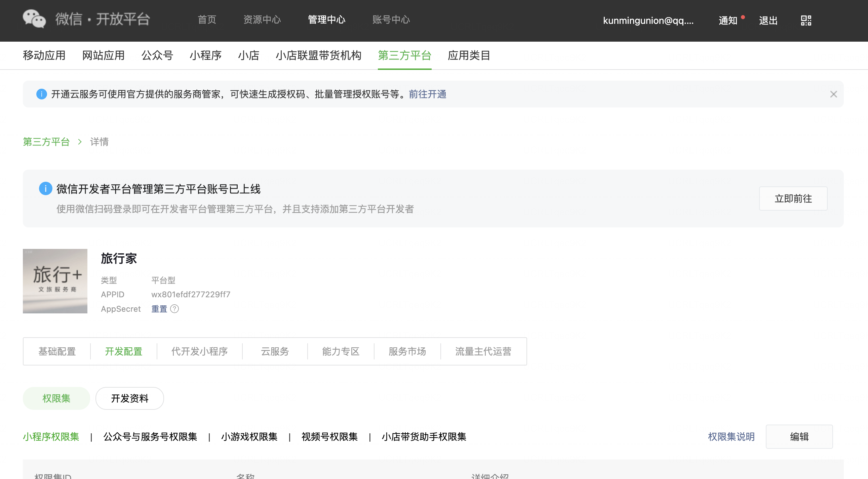Click the 微信·开放平台 title text
This screenshot has width=868, height=479.
[x=103, y=19]
